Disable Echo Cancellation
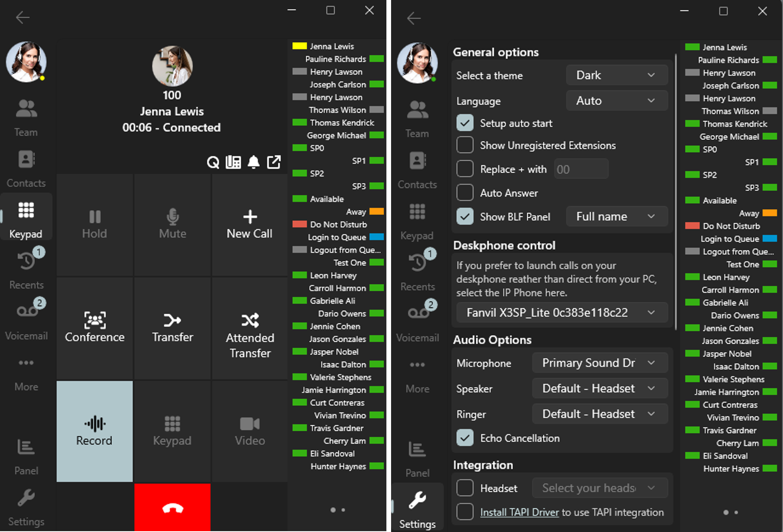 pos(465,438)
